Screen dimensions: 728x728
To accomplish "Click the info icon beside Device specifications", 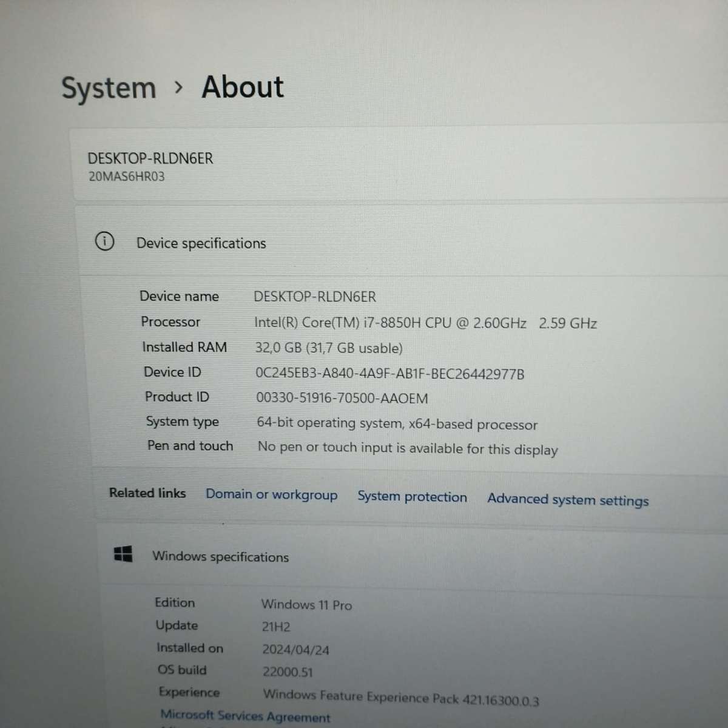I will click(x=105, y=241).
